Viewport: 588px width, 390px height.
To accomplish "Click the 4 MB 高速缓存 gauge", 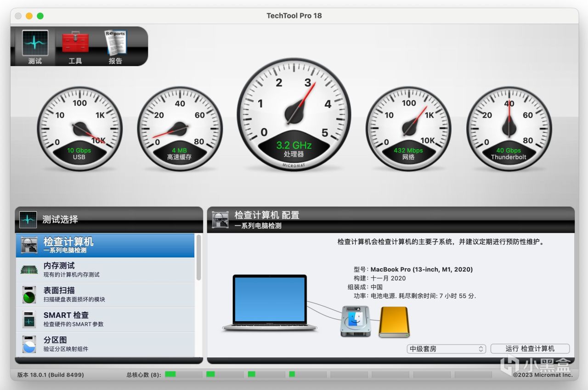I will pyautogui.click(x=180, y=129).
